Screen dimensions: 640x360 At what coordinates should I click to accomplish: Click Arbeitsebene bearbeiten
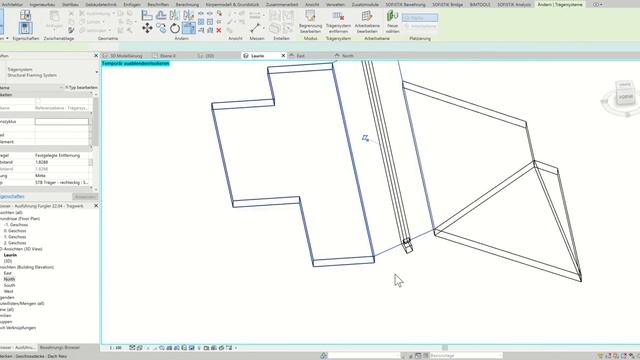pyautogui.click(x=367, y=22)
